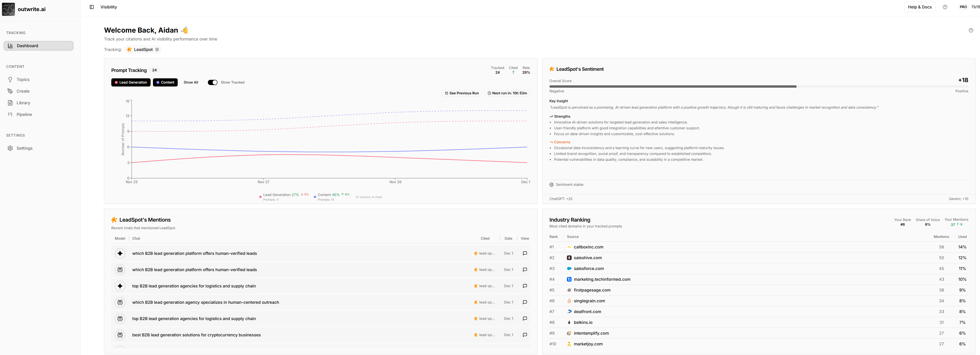Click Show All filter button
The height and width of the screenshot is (355, 980).
pos(191,83)
